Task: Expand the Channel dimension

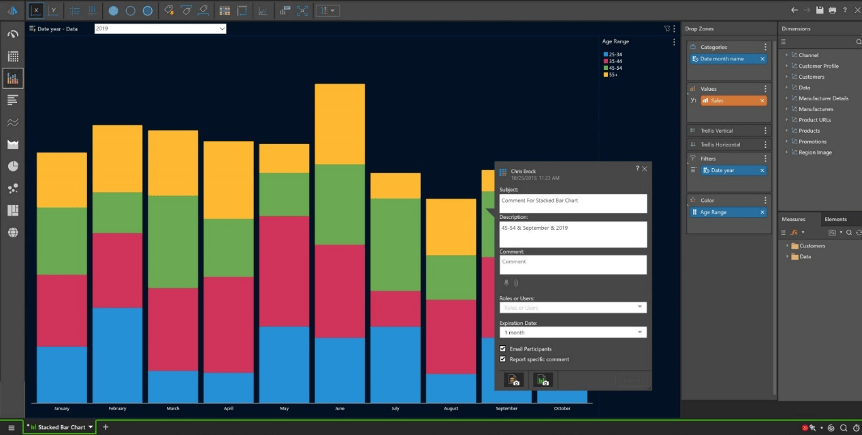Action: click(x=787, y=55)
